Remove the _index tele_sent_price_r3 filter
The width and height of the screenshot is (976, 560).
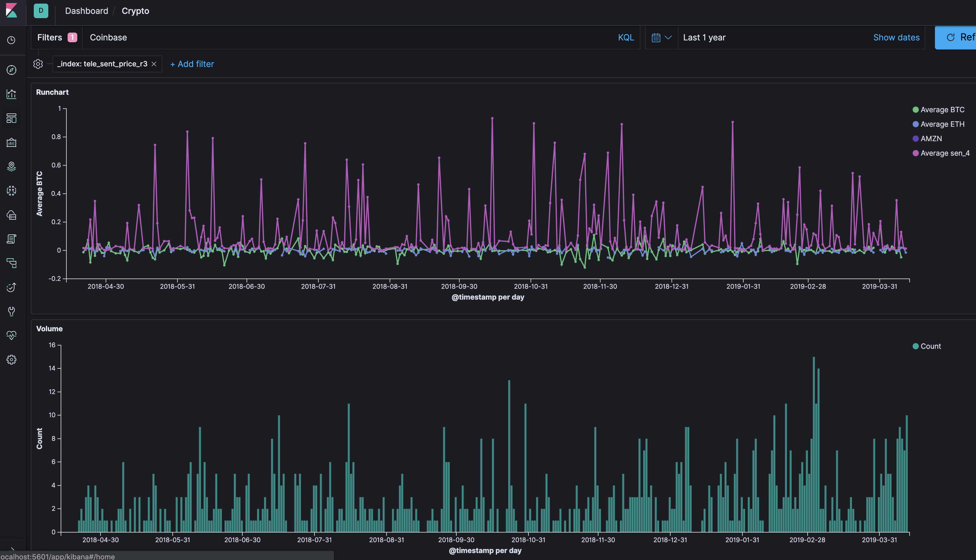[154, 64]
